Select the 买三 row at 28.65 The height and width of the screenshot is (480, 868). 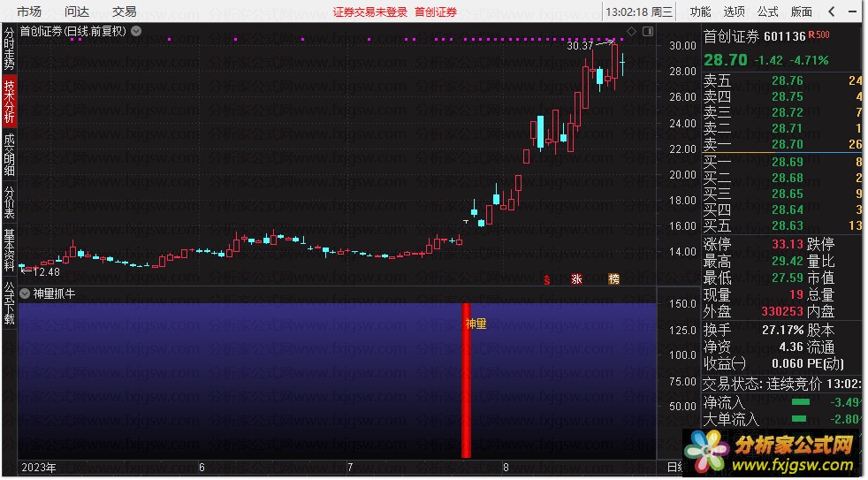(x=782, y=194)
